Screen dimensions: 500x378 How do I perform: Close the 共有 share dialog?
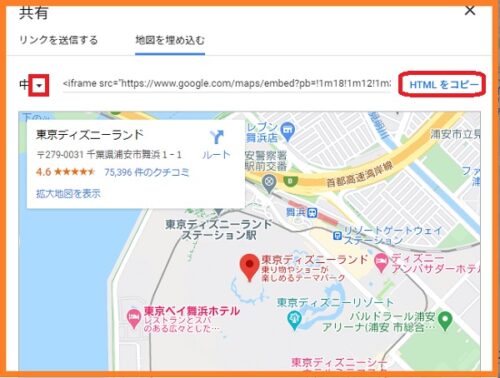tap(470, 10)
